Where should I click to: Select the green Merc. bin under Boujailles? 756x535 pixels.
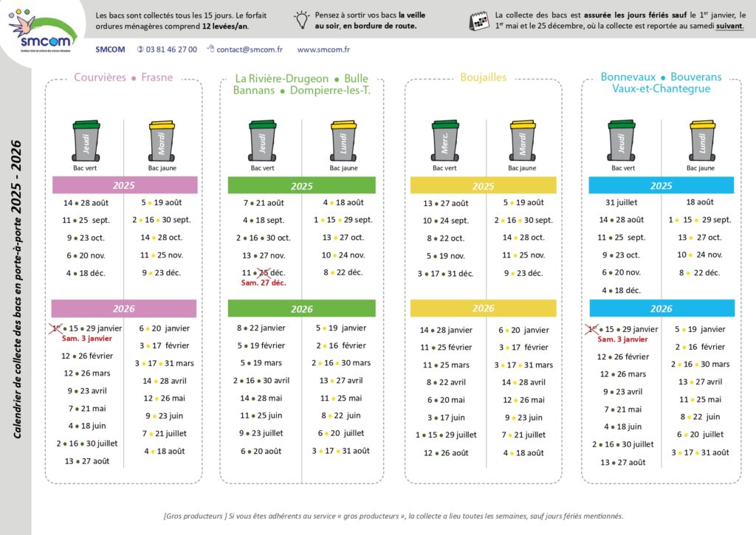tap(445, 140)
